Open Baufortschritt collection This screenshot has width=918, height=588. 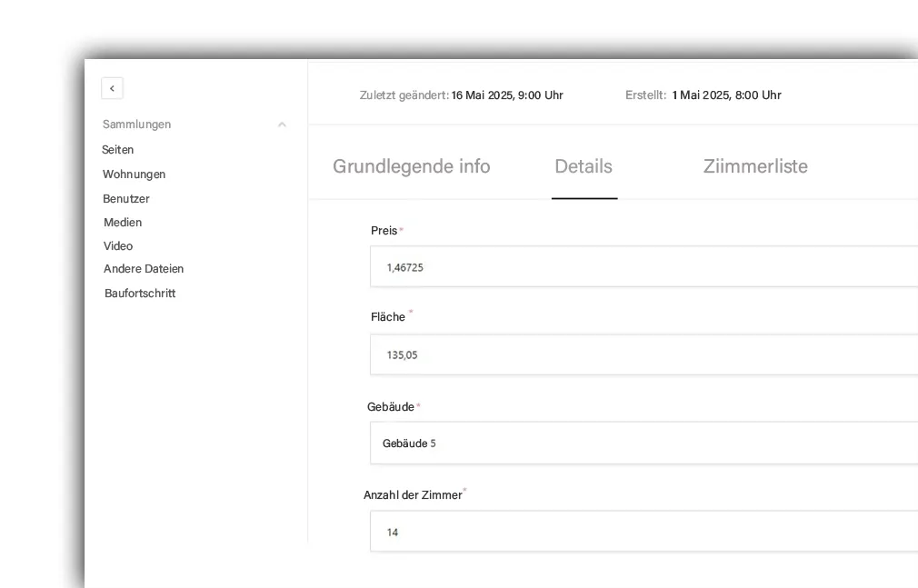140,293
